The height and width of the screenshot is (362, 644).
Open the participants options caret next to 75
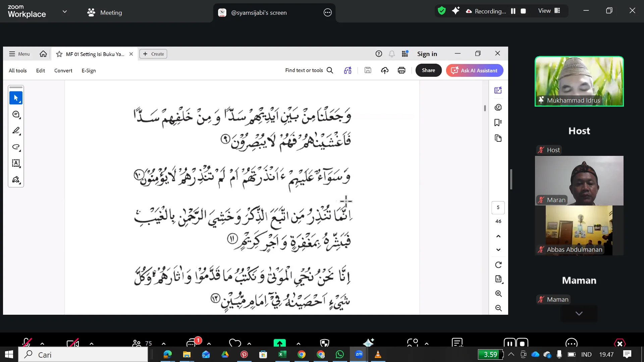163,344
